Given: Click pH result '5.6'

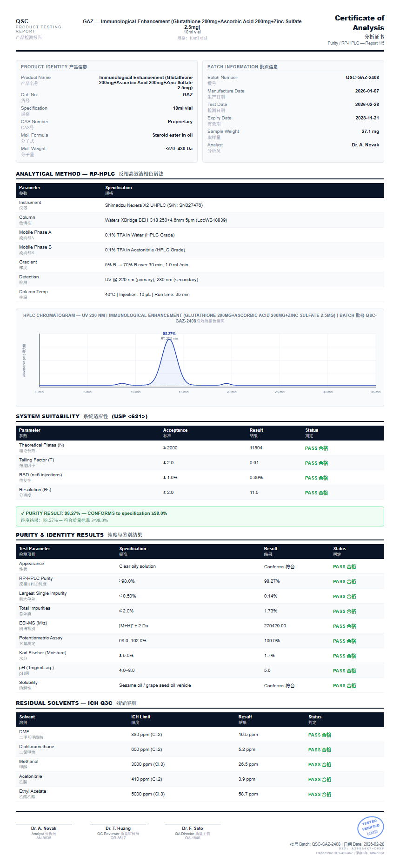Looking at the screenshot, I should 267,671.
